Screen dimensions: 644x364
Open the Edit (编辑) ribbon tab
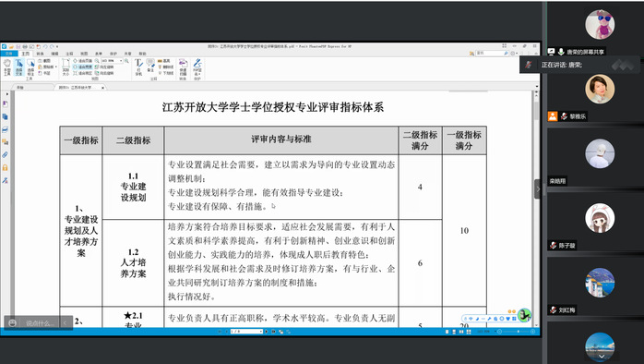54,54
